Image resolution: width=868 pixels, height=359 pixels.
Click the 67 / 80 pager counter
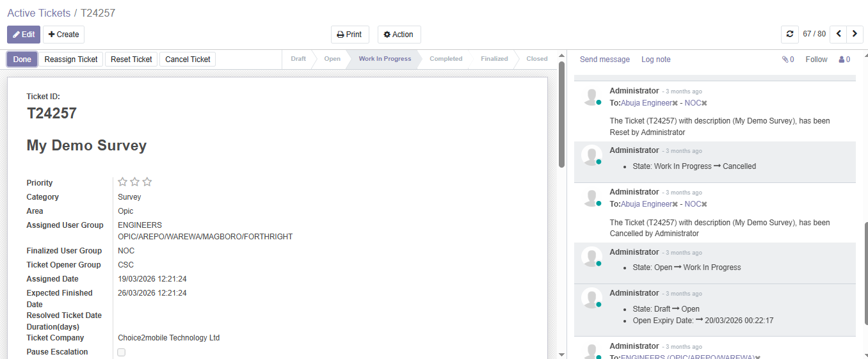pyautogui.click(x=814, y=34)
